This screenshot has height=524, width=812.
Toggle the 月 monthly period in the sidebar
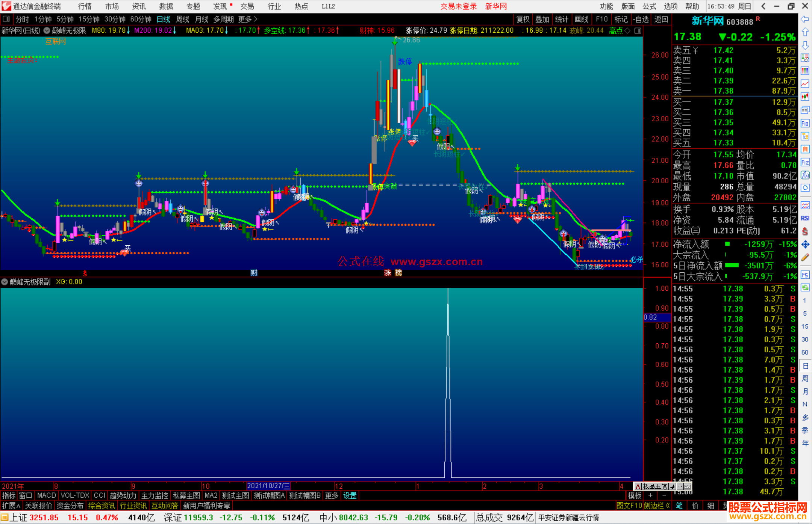click(x=805, y=391)
